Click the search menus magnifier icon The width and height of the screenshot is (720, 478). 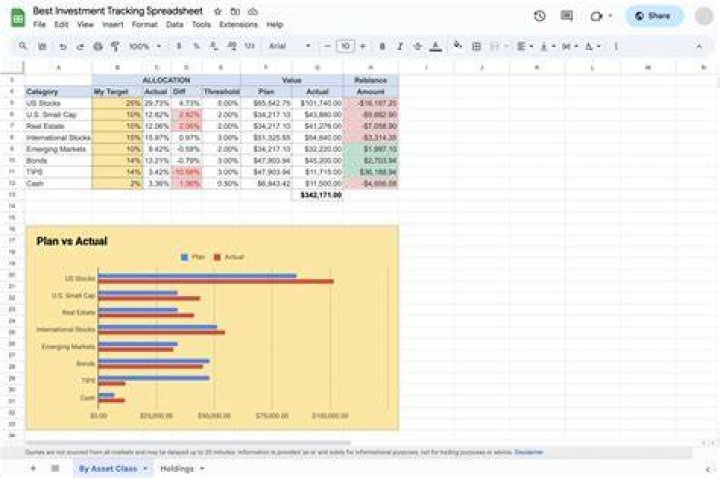point(23,46)
